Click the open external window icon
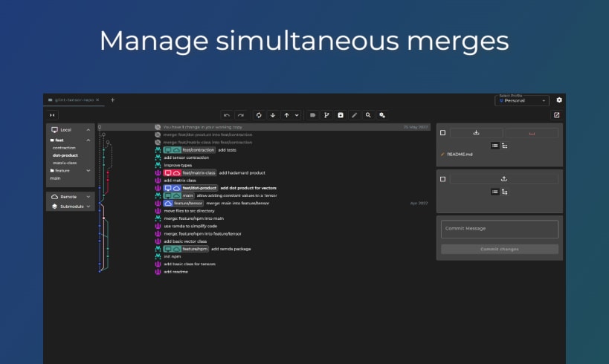The image size is (609, 364). 556,115
